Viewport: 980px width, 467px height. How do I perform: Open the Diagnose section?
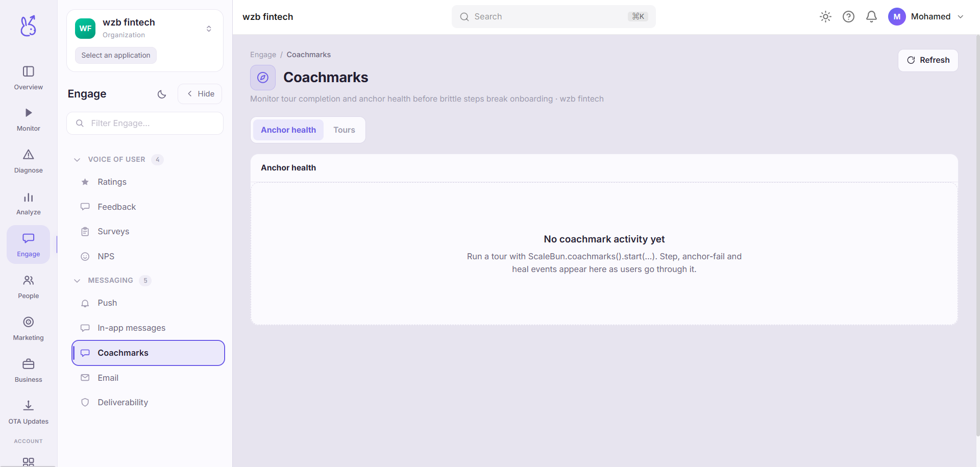(29, 162)
